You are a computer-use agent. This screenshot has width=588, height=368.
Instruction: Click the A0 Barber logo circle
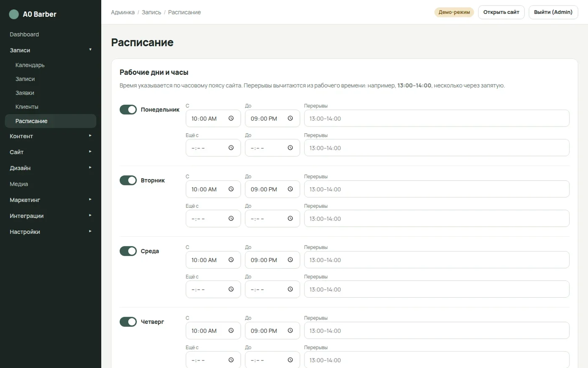pos(14,14)
